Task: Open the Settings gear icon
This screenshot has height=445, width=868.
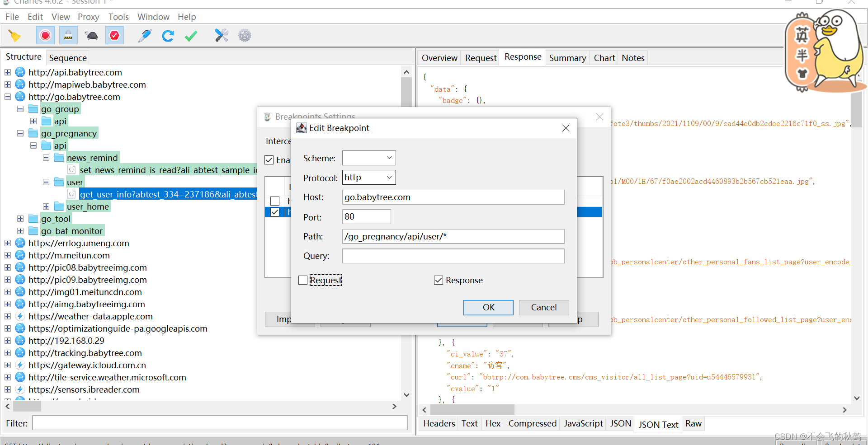Action: click(x=245, y=35)
